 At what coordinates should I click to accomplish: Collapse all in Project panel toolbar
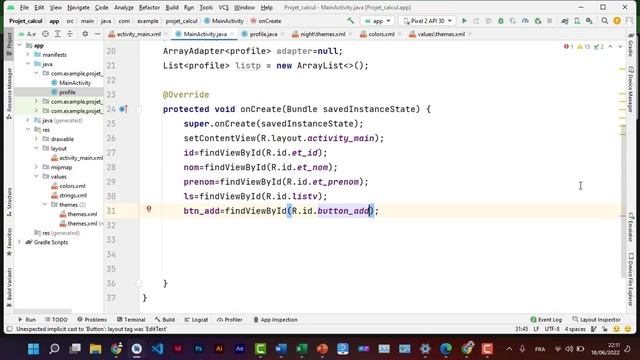70,34
